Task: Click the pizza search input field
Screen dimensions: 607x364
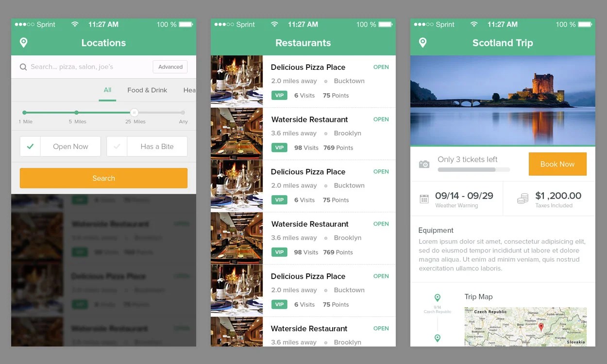Action: coord(78,66)
